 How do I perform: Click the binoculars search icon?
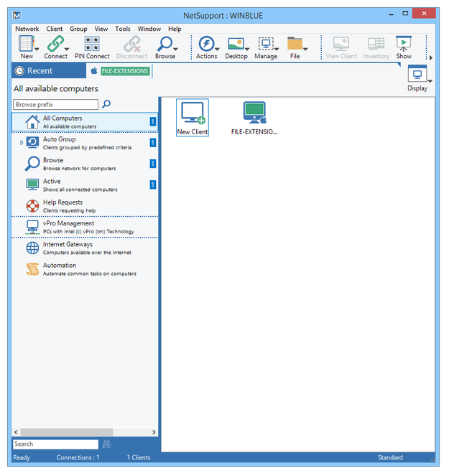pos(106,444)
